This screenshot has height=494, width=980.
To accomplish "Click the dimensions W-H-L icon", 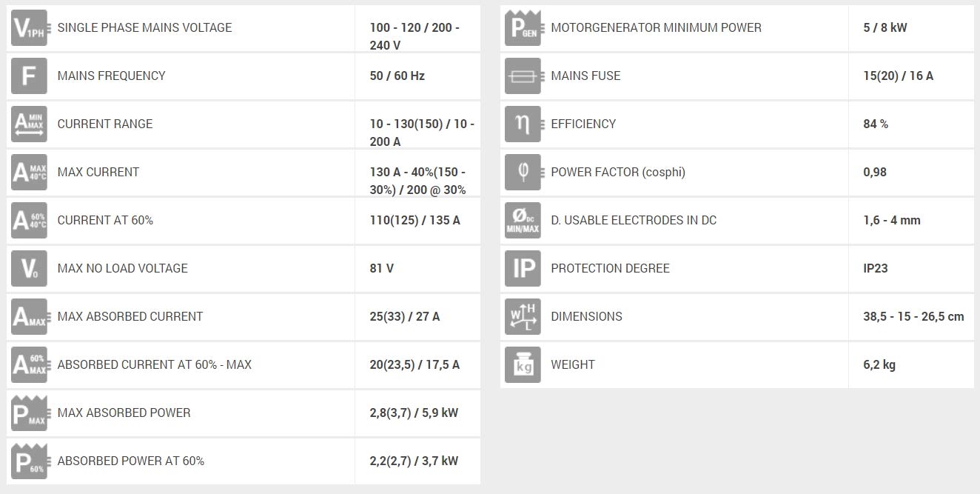I will [523, 317].
